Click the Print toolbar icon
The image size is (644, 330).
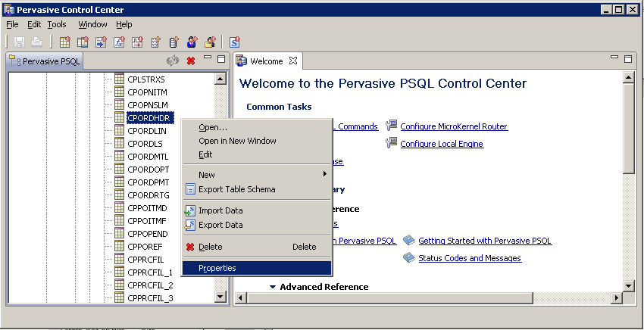coord(37,42)
